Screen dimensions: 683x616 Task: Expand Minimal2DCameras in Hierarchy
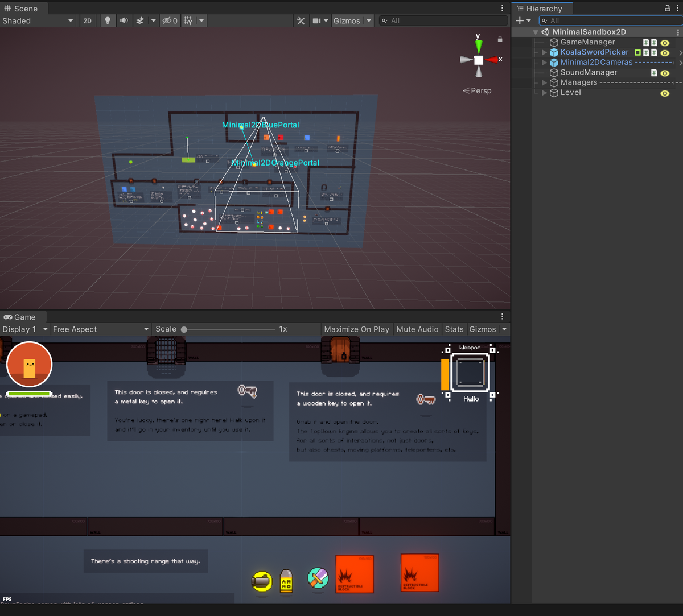[545, 63]
